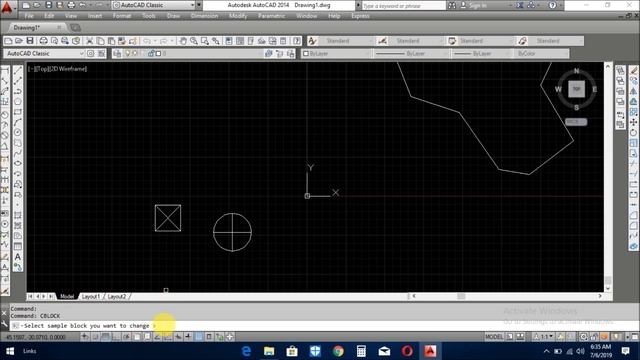
Task: Click Save icon in Standard toolbar
Action: tap(30, 41)
